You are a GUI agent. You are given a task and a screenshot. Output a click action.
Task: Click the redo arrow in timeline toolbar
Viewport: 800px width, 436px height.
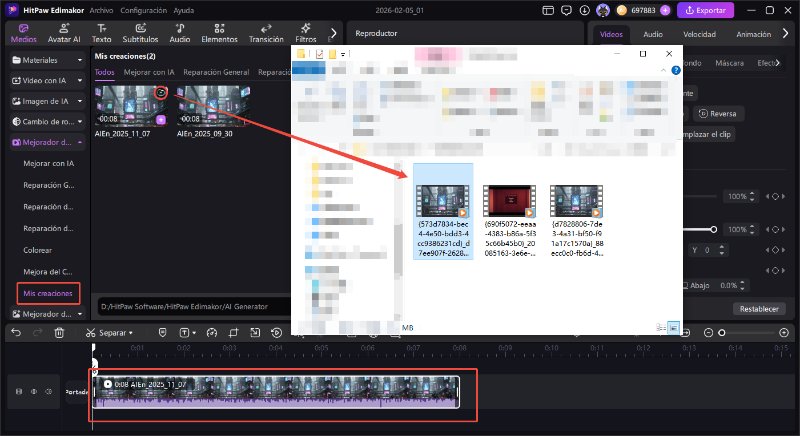tap(37, 332)
